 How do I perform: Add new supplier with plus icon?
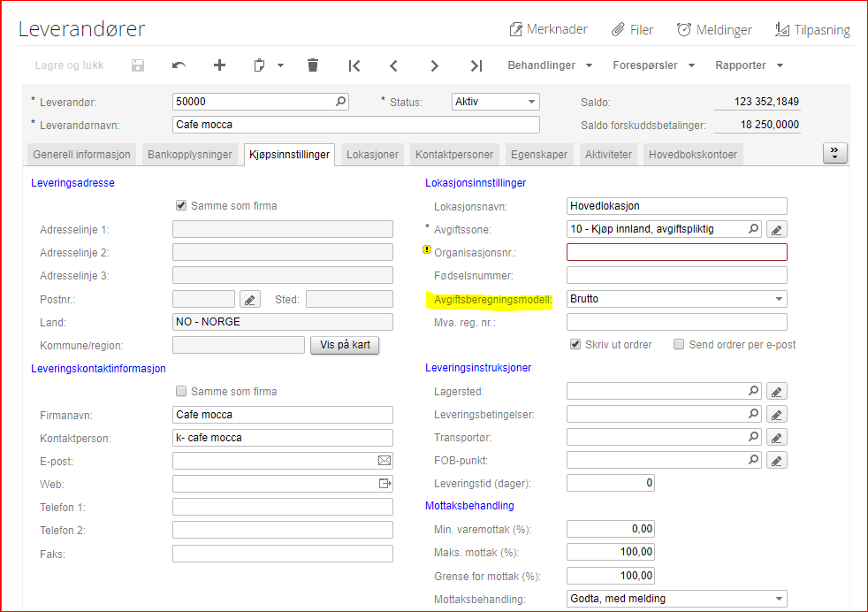pyautogui.click(x=220, y=65)
